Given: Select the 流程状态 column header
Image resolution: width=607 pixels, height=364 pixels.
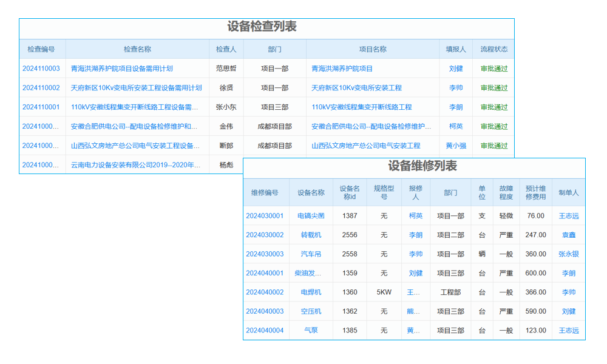Looking at the screenshot, I should 494,49.
